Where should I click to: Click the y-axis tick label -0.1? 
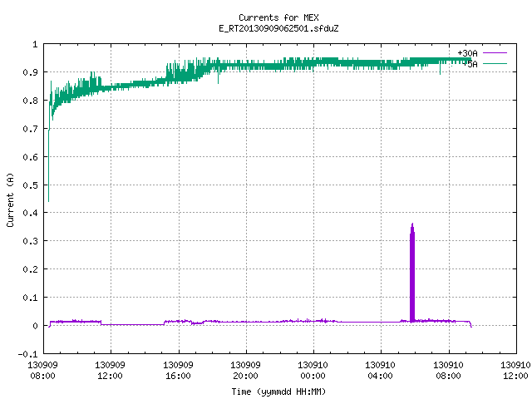point(27,354)
